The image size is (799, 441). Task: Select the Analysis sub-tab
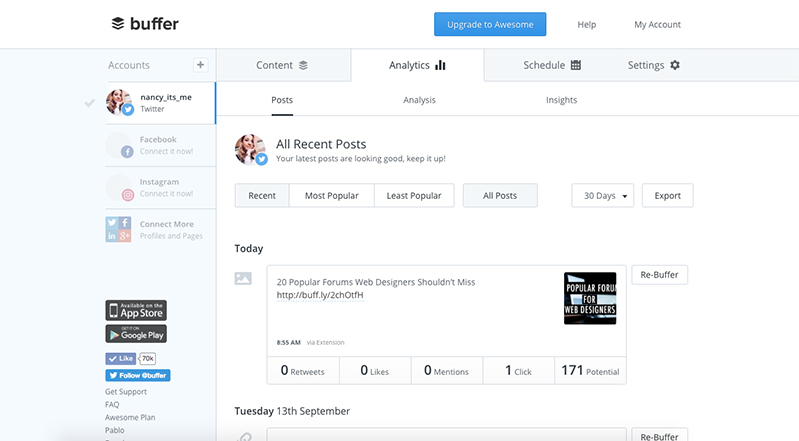[419, 100]
